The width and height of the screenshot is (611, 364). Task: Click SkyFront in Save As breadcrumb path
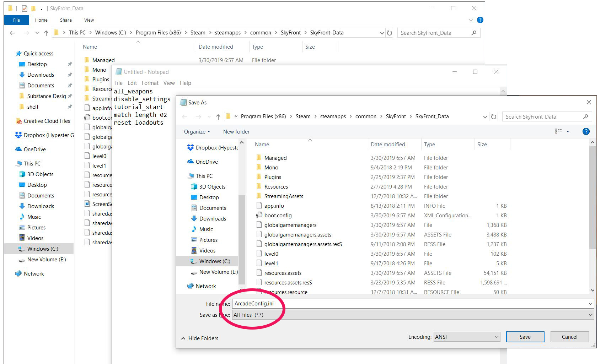coord(396,116)
